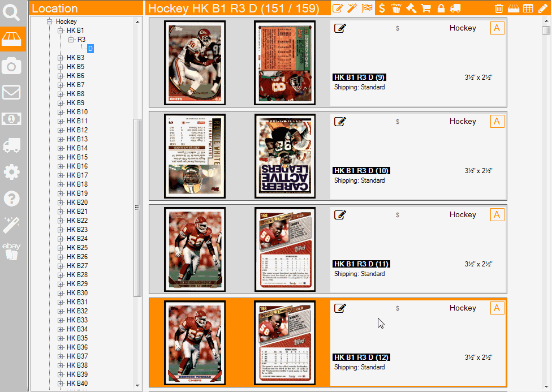This screenshot has width=552, height=392.
Task: Expand the HK B35 tree node
Action: coord(60,338)
